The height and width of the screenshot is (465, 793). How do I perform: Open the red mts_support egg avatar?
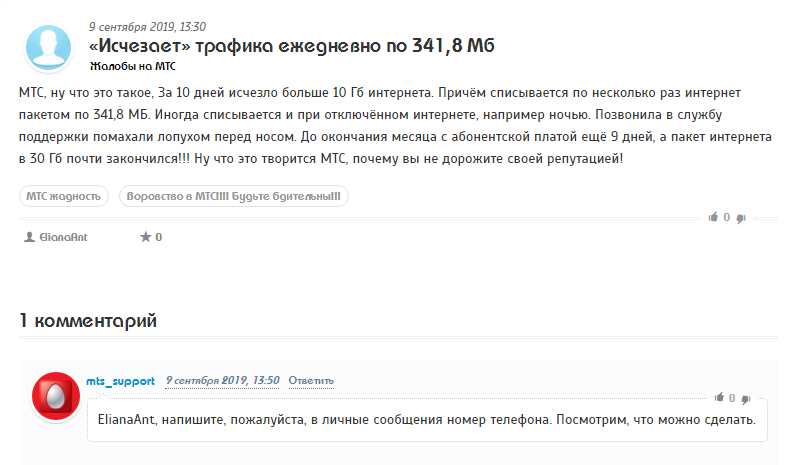pyautogui.click(x=56, y=396)
